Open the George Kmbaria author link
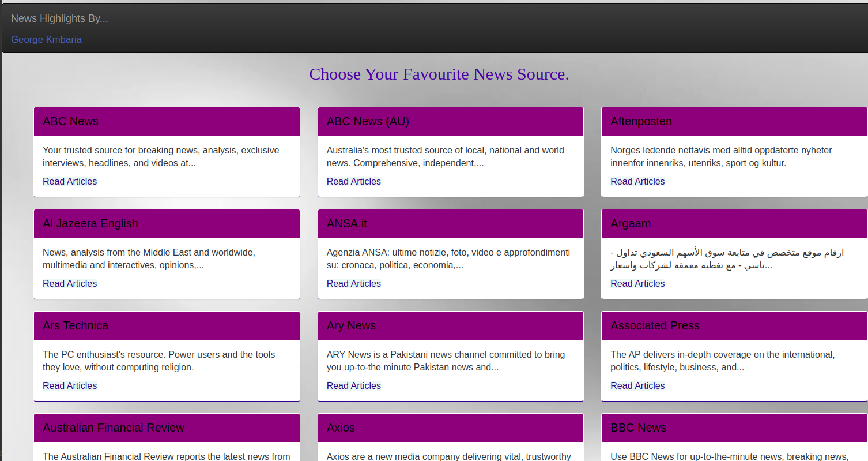Screen dimensions: 868x461 (x=46, y=39)
